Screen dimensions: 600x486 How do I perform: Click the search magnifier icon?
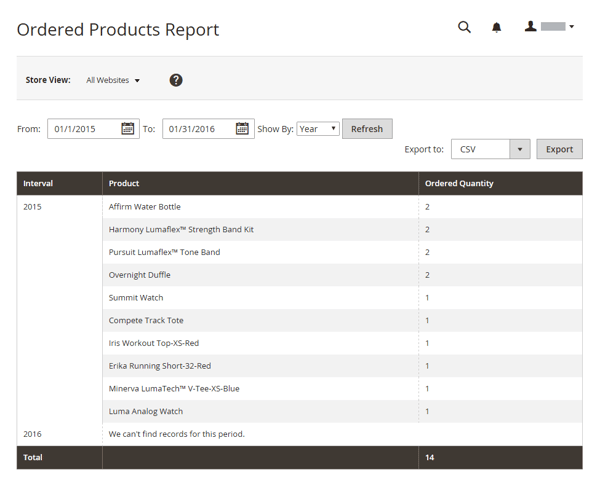[464, 27]
